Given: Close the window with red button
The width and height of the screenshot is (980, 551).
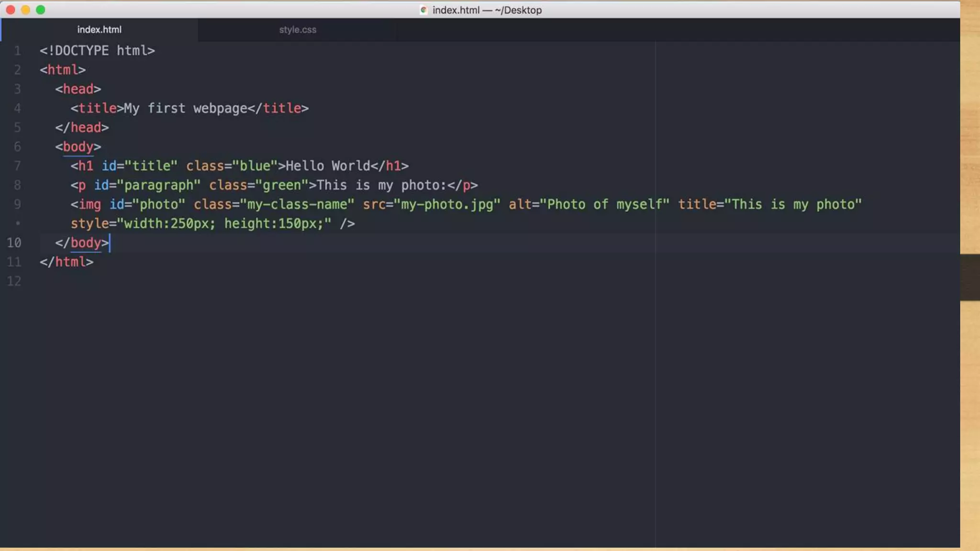Looking at the screenshot, I should click(11, 10).
